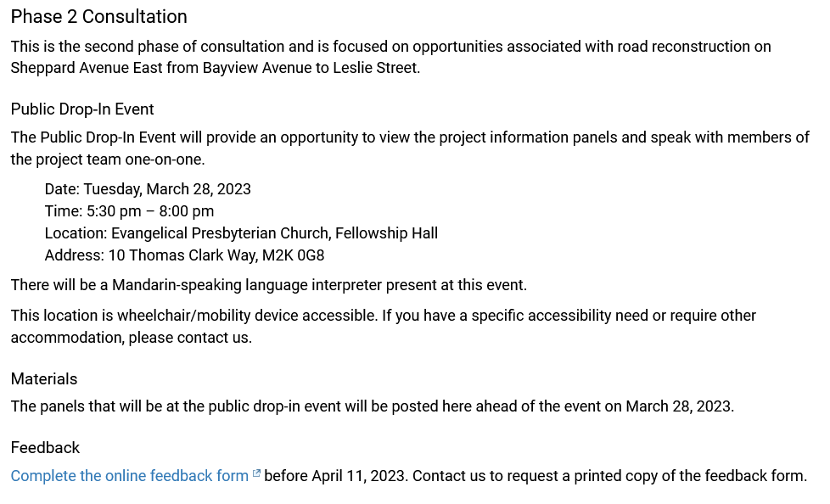The height and width of the screenshot is (504, 830).
Task: Click the 'before April 11, 2023' text
Action: point(336,476)
